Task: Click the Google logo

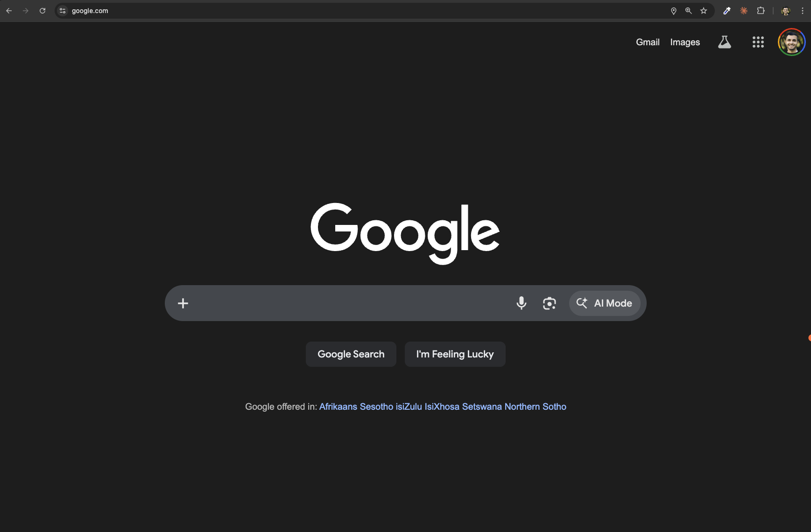Action: coord(405,233)
